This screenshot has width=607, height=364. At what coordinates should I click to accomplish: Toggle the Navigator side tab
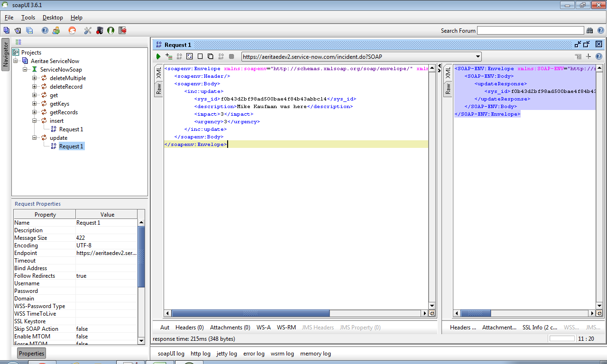click(x=6, y=55)
